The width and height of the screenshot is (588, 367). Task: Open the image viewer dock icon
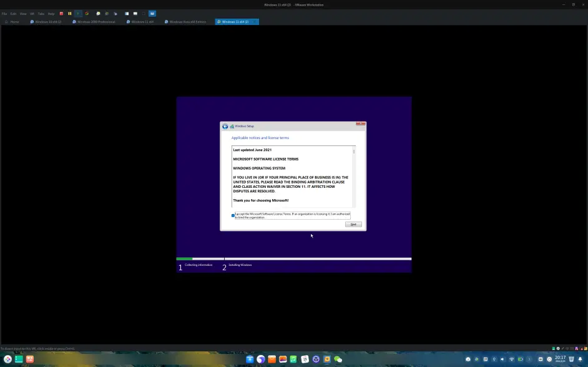pyautogui.click(x=283, y=359)
